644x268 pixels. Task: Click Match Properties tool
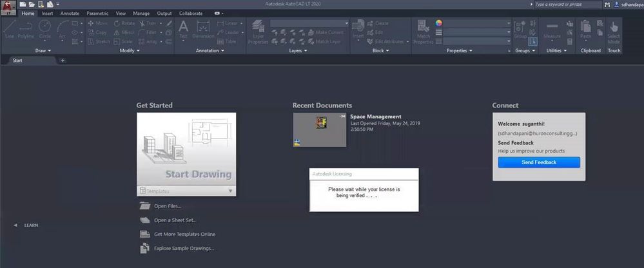click(424, 32)
